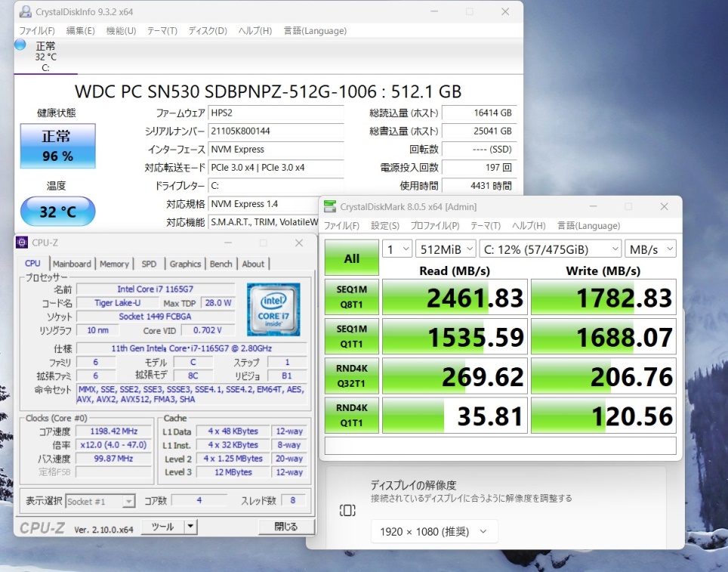The width and height of the screenshot is (728, 572).
Task: Click the 32 °C temperature button
Action: click(57, 212)
